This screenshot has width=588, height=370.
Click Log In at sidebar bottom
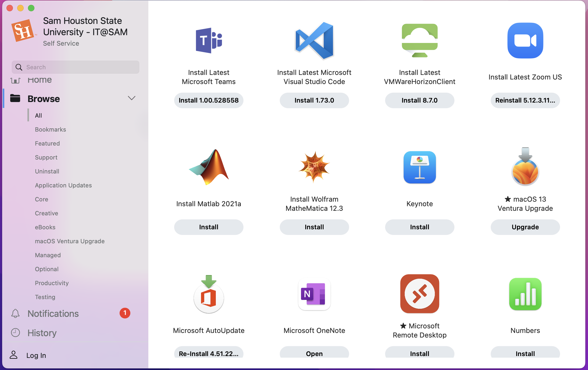point(36,355)
